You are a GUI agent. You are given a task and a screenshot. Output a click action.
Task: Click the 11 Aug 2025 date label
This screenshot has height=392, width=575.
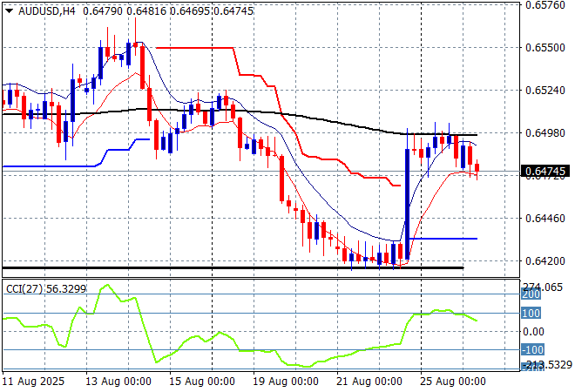tap(33, 382)
